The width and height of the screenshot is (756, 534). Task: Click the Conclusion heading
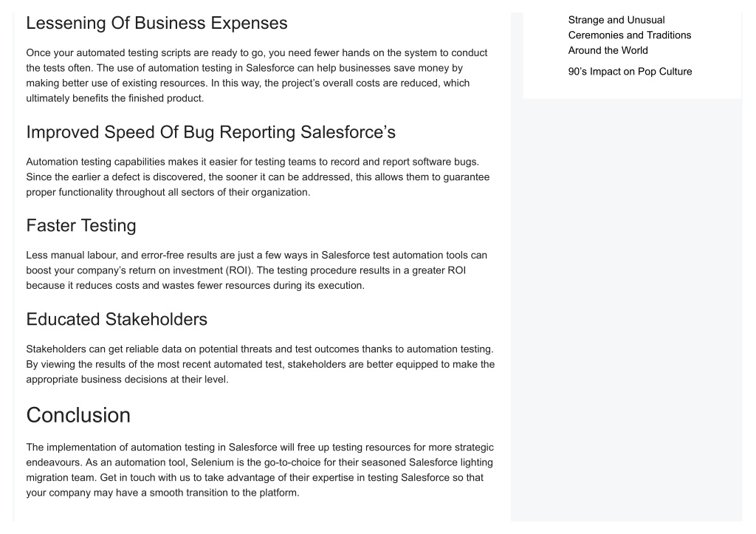(78, 415)
